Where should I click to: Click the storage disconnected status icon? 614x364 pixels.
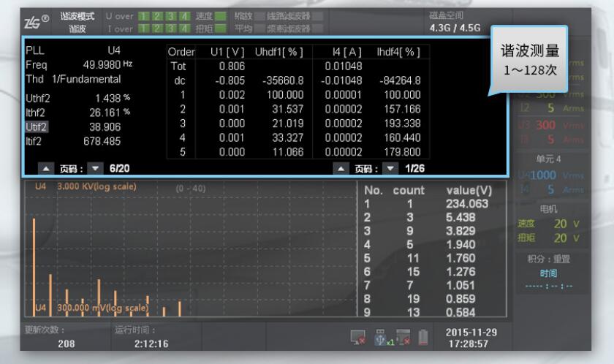[x=403, y=337]
